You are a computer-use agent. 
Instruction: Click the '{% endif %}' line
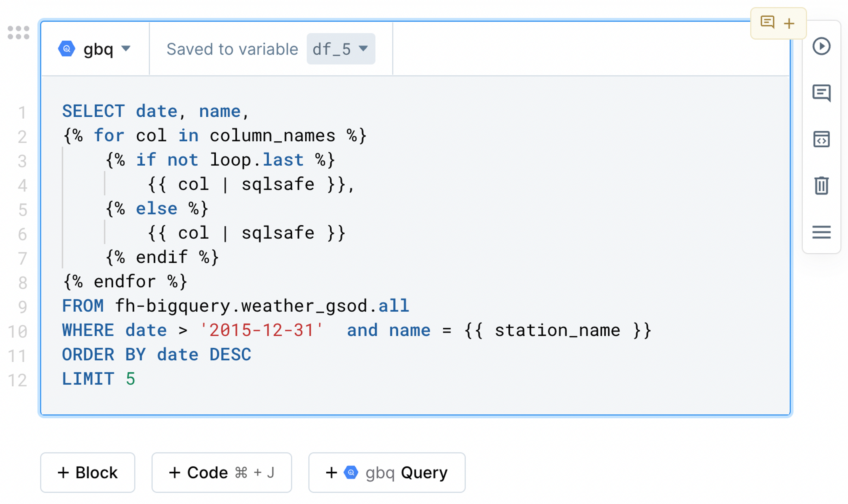pyautogui.click(x=162, y=257)
